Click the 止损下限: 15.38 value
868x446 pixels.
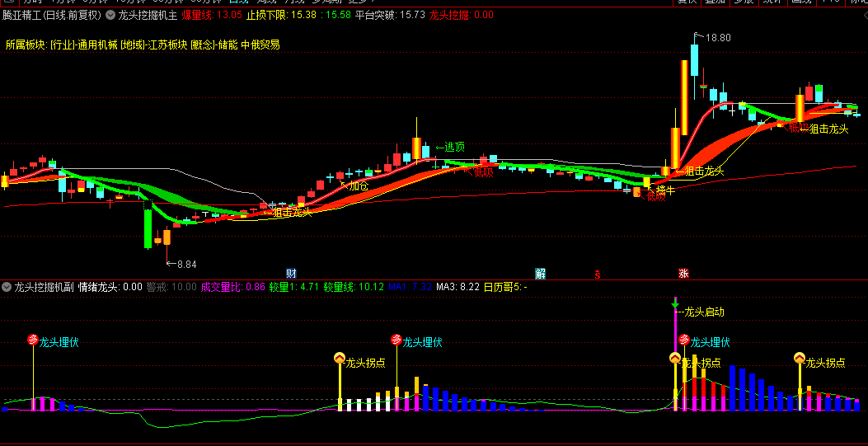tap(282, 15)
